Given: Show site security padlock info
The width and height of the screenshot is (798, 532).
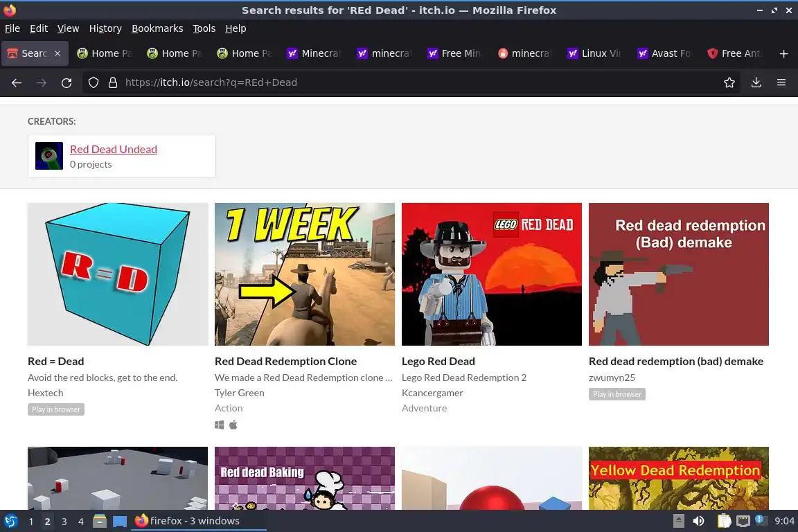Looking at the screenshot, I should [113, 82].
